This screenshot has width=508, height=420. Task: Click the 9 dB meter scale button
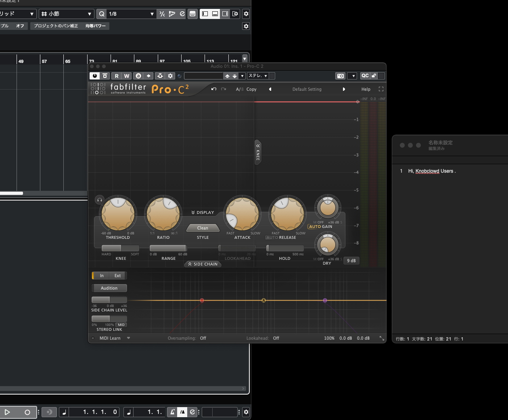pos(351,261)
